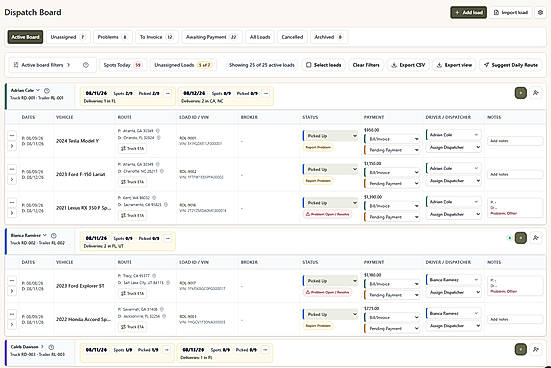
Task: Click notes box on Ford Explorer ST row
Action: pos(515,286)
